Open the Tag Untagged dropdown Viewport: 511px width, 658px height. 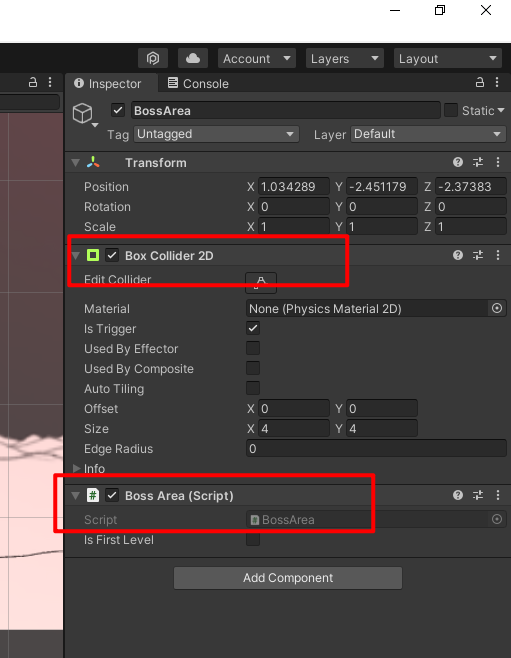click(216, 134)
